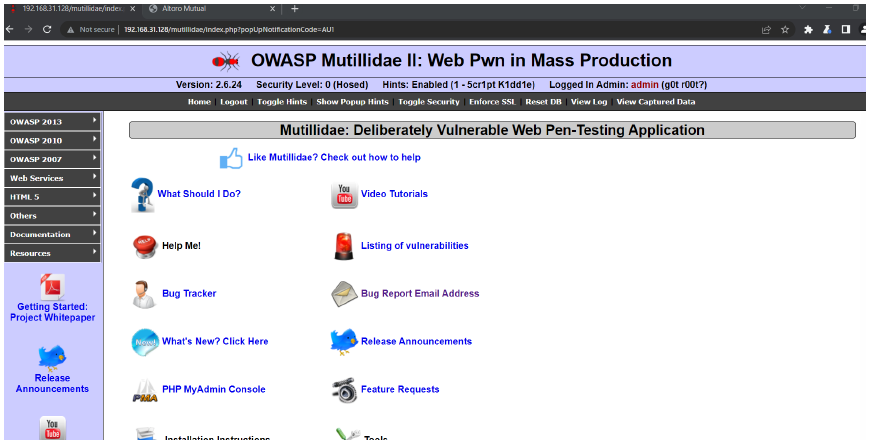The height and width of the screenshot is (444, 870).
Task: Open the Bug Tracker link
Action: (x=189, y=294)
